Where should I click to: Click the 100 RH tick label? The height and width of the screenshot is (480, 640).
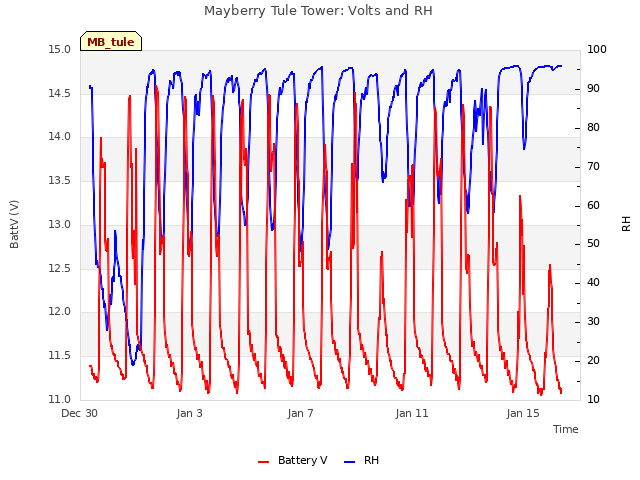pyautogui.click(x=597, y=50)
